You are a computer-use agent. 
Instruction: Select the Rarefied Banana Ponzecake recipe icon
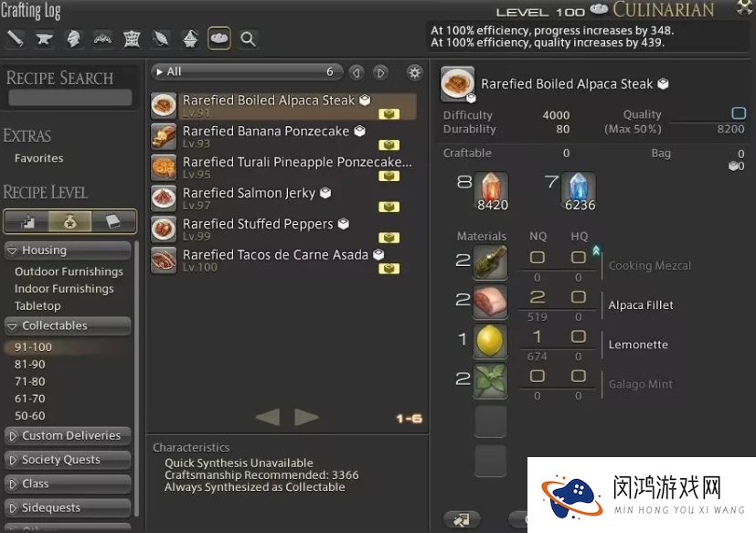(164, 136)
